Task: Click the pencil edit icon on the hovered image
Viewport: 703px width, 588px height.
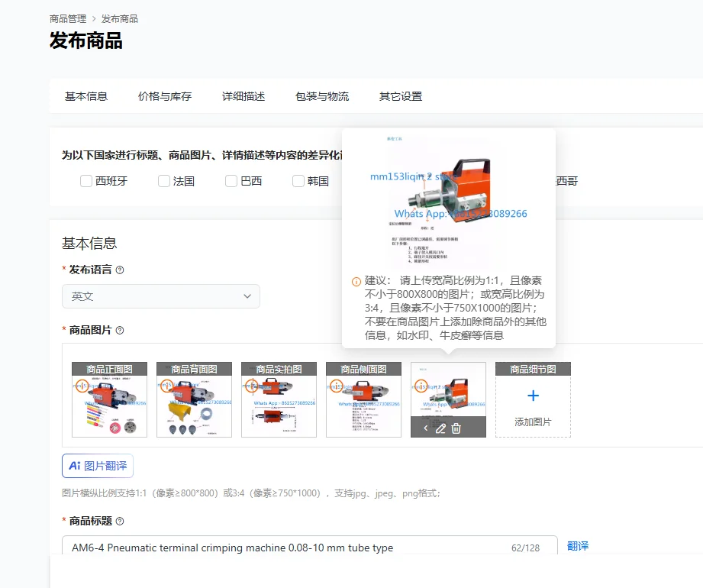Action: point(440,428)
